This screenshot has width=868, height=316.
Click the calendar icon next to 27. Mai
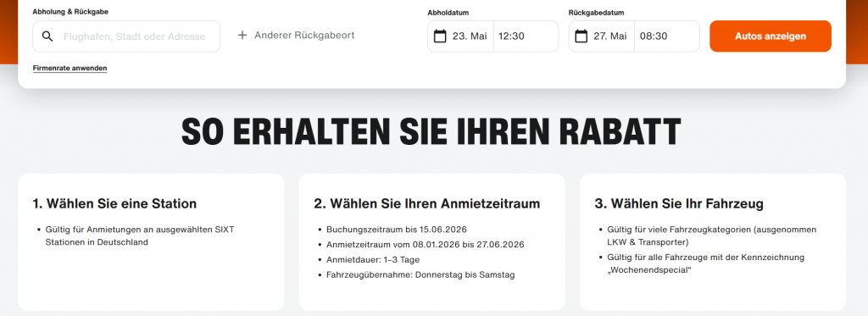coord(581,36)
